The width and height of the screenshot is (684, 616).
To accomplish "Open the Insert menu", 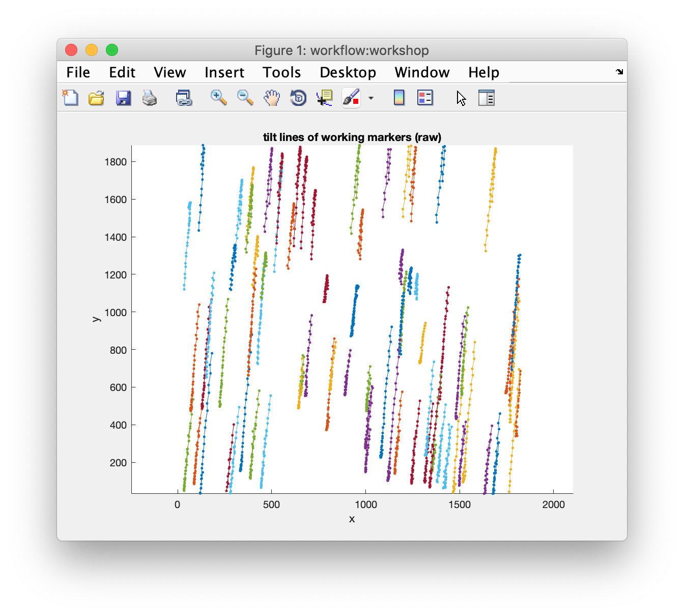I will (x=224, y=72).
